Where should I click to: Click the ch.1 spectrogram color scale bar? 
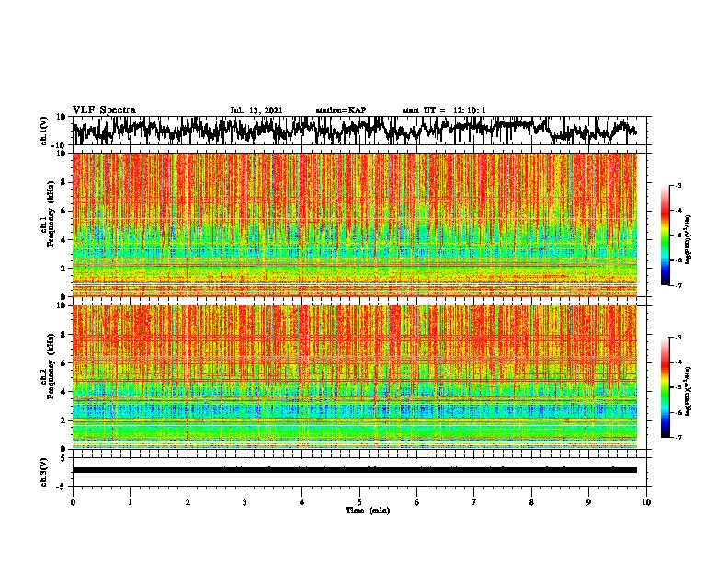coord(665,236)
